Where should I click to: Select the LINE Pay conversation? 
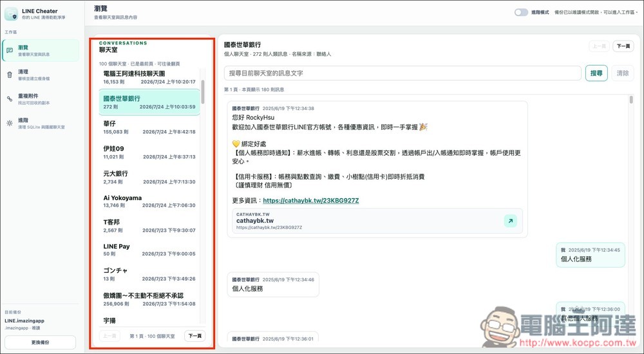149,250
